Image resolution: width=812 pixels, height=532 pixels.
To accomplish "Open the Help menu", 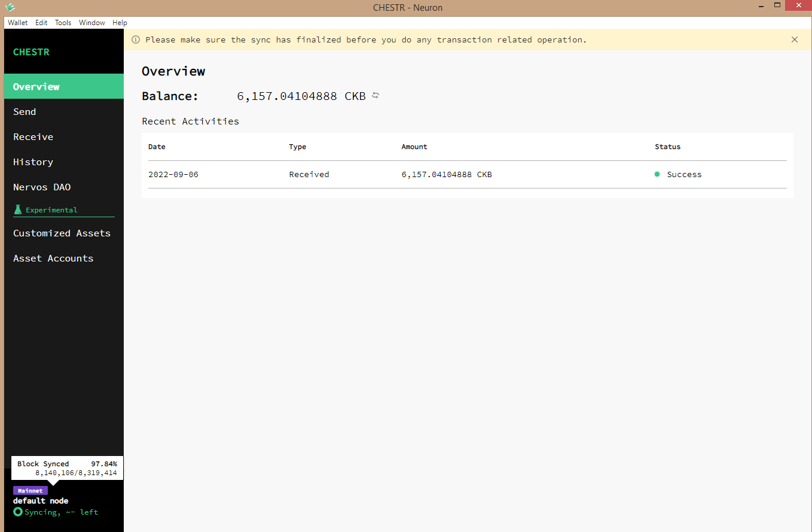I will pos(120,23).
